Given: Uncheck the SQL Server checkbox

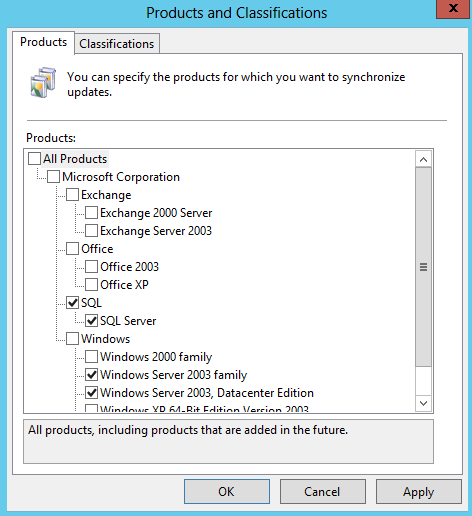Looking at the screenshot, I should pos(91,321).
